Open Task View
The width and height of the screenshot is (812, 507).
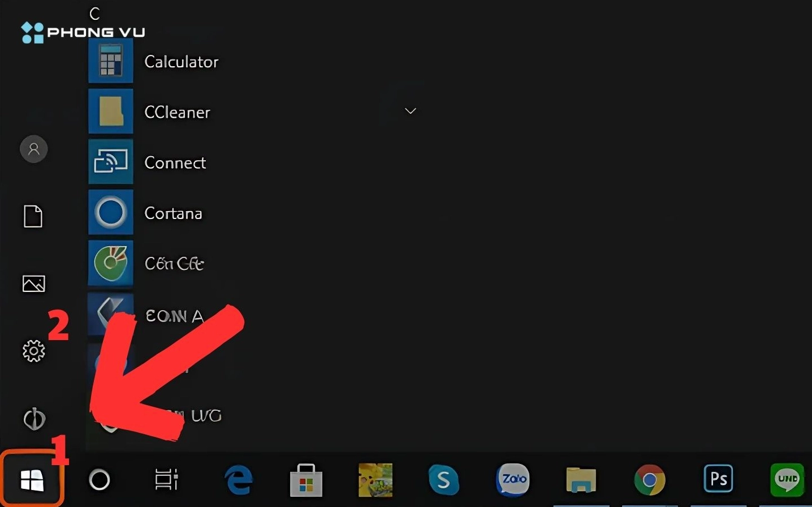(166, 480)
